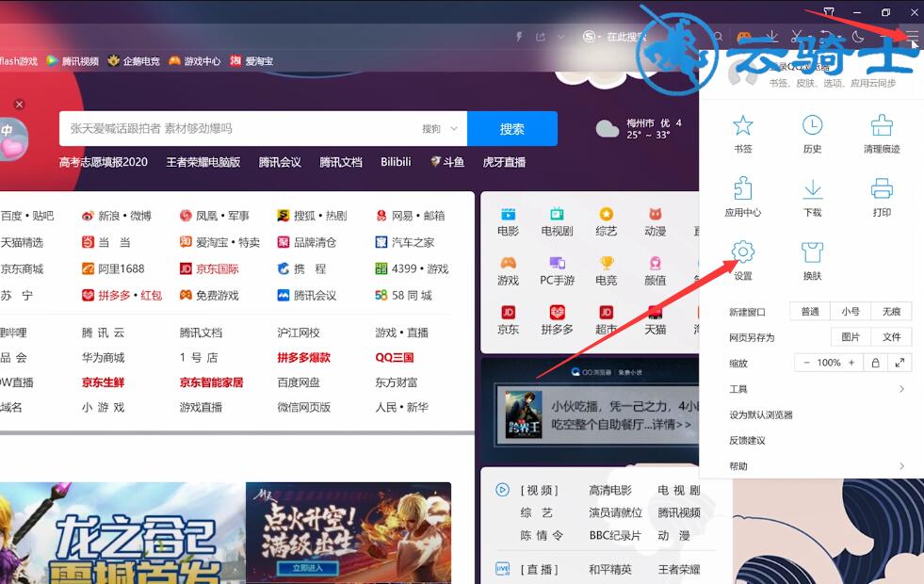
Task: Click the 爱淘宝 bookmark bar item
Action: [251, 60]
